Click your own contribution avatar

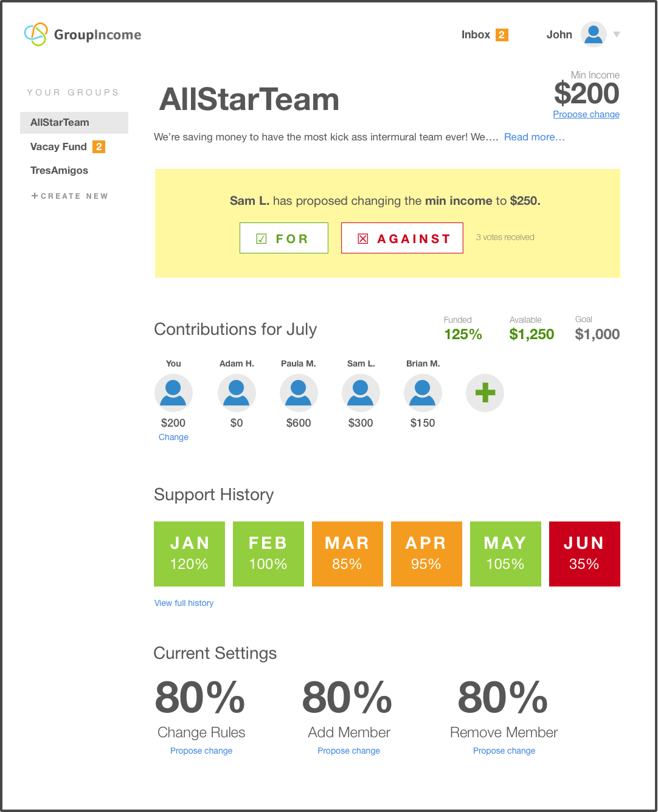tap(173, 393)
